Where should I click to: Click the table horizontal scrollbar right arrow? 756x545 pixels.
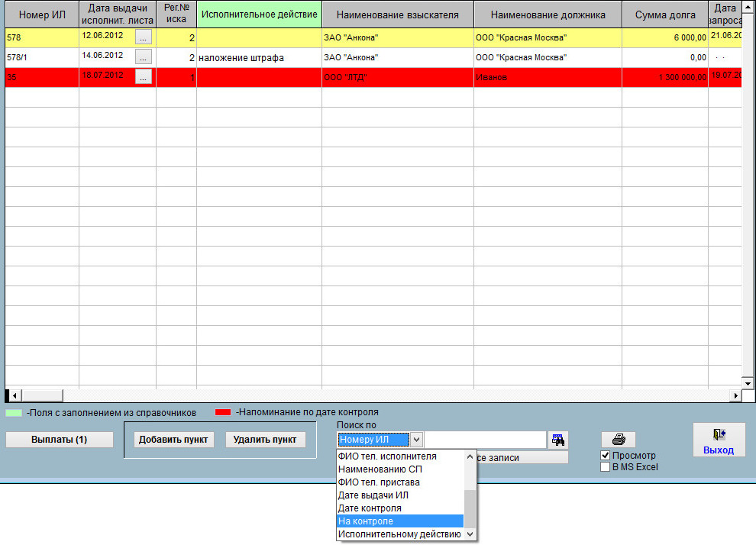point(735,395)
